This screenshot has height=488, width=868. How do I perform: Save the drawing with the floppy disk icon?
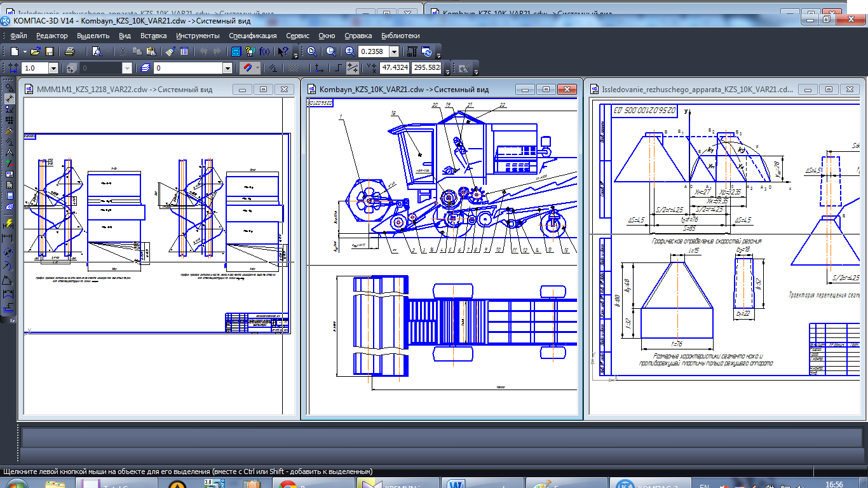50,51
